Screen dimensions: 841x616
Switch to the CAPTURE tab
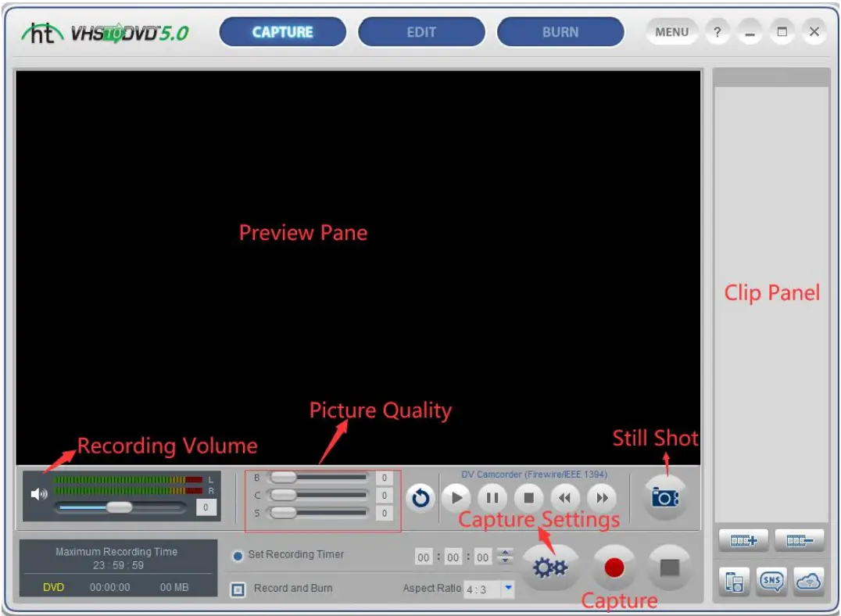(283, 32)
